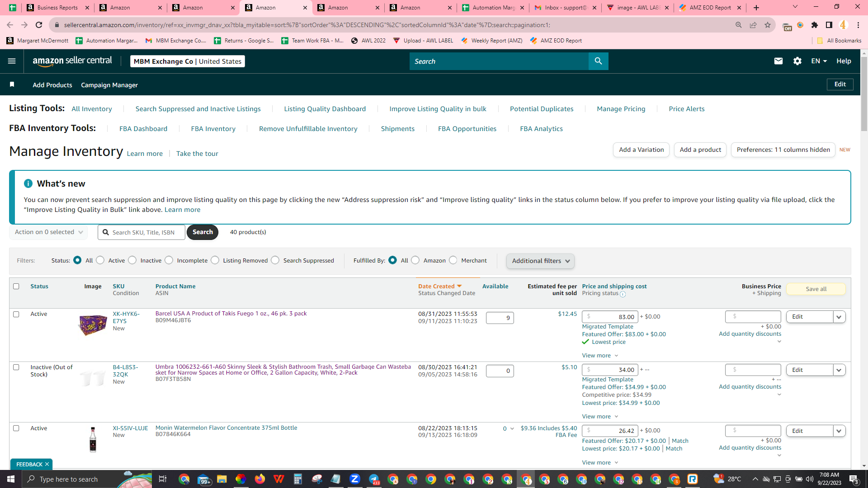The image size is (868, 488).
Task: Click the bookmark flag icon in navigation bar
Action: [12, 84]
